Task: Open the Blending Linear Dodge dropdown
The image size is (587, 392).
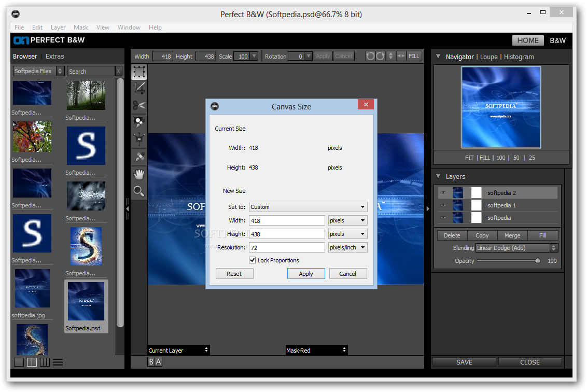Action: tap(516, 248)
